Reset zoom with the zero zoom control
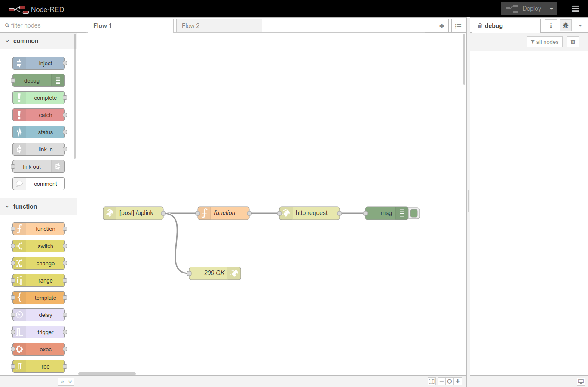588x387 pixels. tap(449, 381)
